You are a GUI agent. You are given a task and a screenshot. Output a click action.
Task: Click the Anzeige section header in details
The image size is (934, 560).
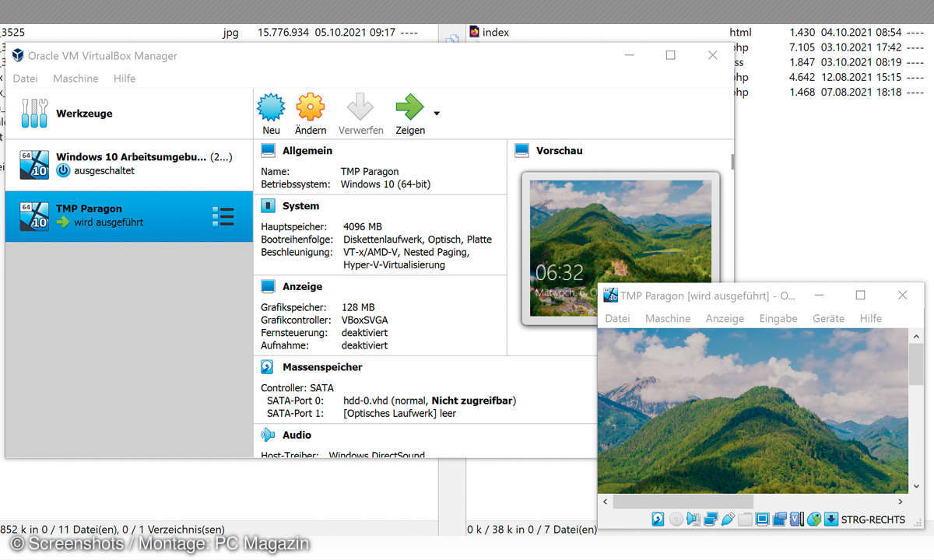(x=303, y=287)
